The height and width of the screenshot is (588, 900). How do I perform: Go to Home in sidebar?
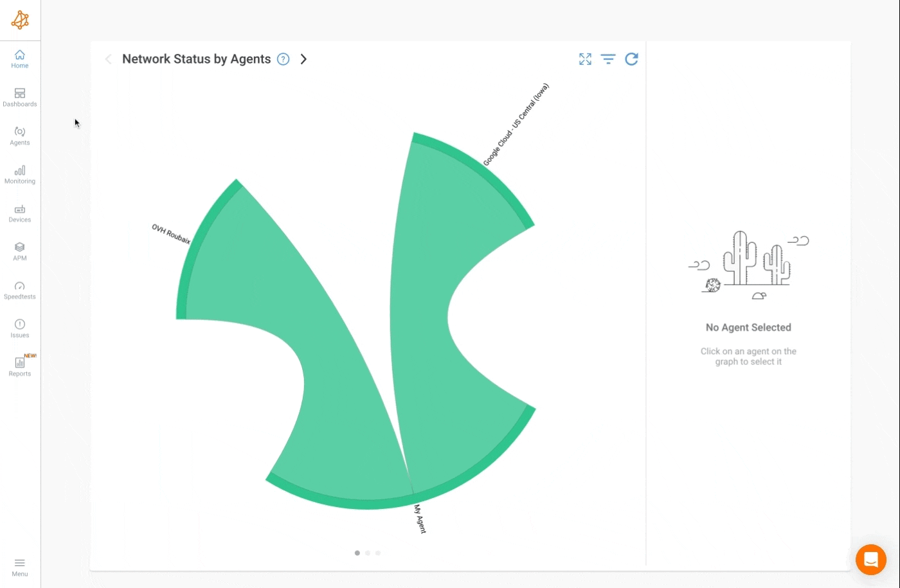tap(20, 59)
